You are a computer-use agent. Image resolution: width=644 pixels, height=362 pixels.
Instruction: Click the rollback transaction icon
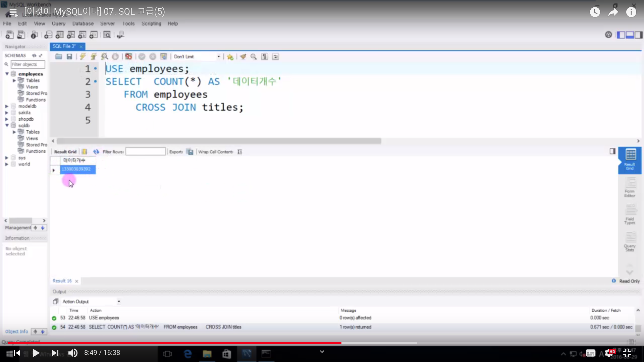pyautogui.click(x=153, y=57)
